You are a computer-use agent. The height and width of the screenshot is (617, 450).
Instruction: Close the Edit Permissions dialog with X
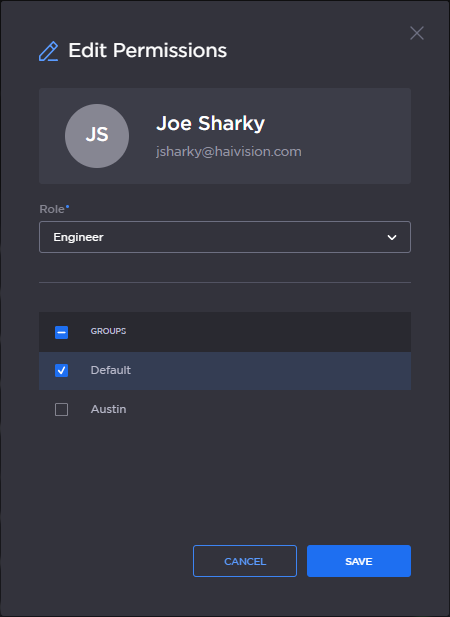click(x=417, y=33)
